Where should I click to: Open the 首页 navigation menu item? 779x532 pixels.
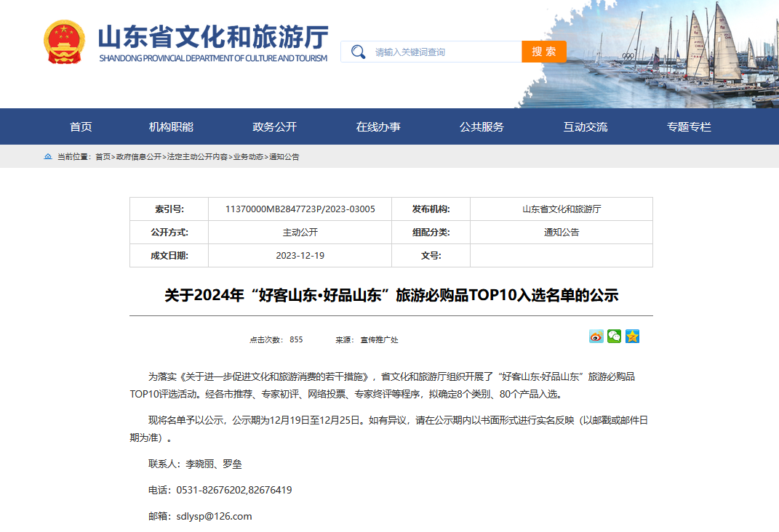coord(81,127)
